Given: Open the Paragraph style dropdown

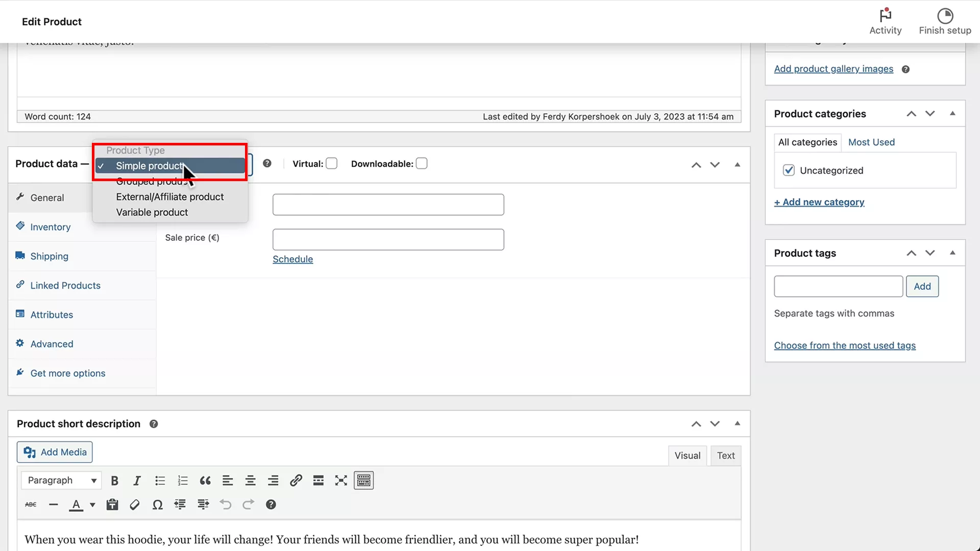Looking at the screenshot, I should 61,480.
